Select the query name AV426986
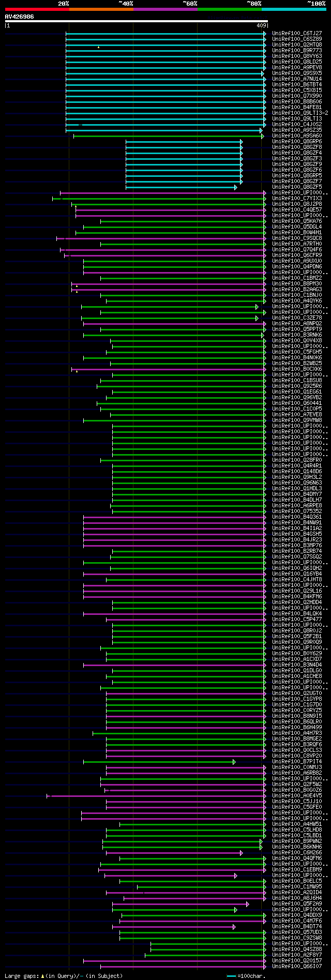 [x=20, y=17]
